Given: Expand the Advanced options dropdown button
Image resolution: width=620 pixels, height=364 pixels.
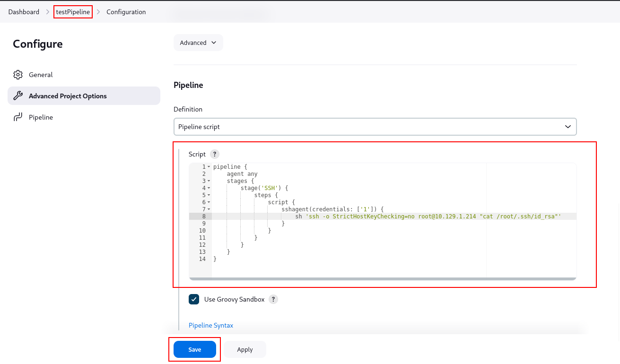Looking at the screenshot, I should [x=198, y=43].
